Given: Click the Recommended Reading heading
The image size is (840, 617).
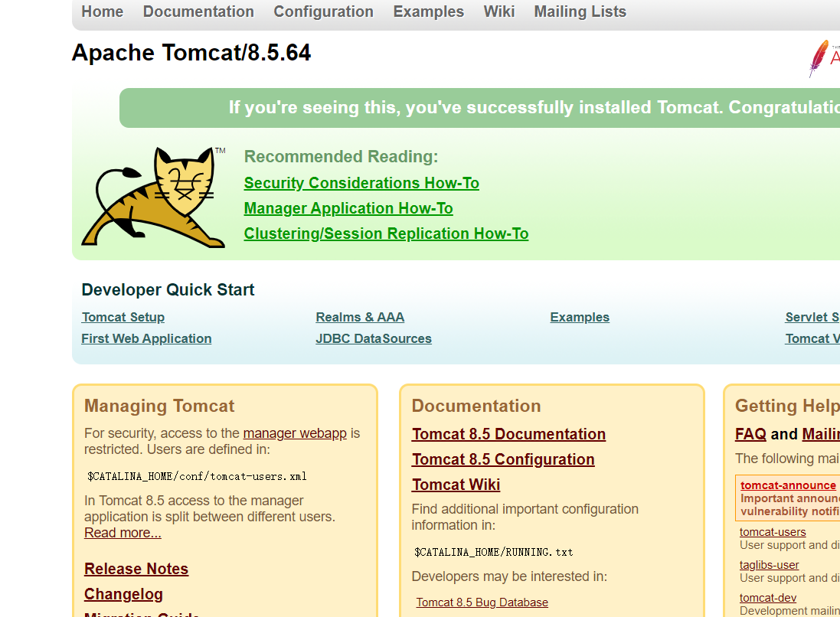Looking at the screenshot, I should (342, 156).
